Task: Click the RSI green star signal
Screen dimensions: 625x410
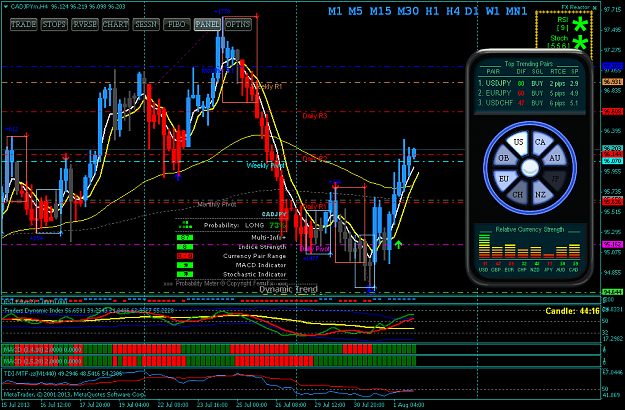Action: [580, 25]
